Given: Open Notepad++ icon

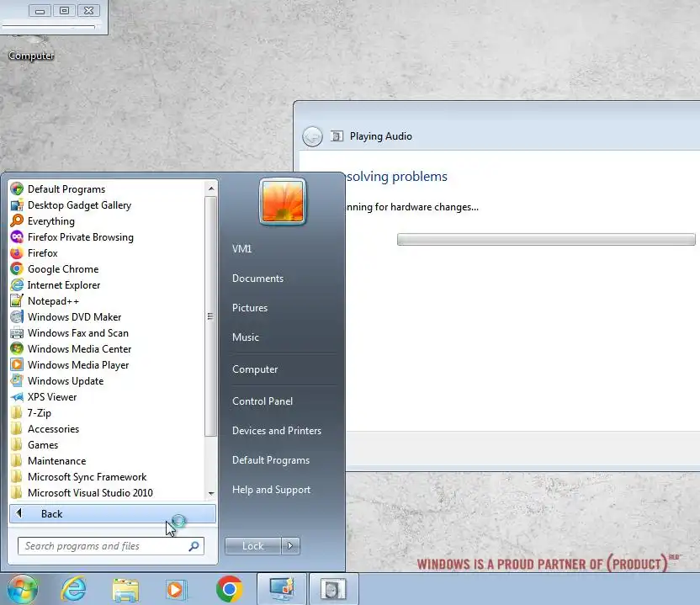Looking at the screenshot, I should 17,301.
